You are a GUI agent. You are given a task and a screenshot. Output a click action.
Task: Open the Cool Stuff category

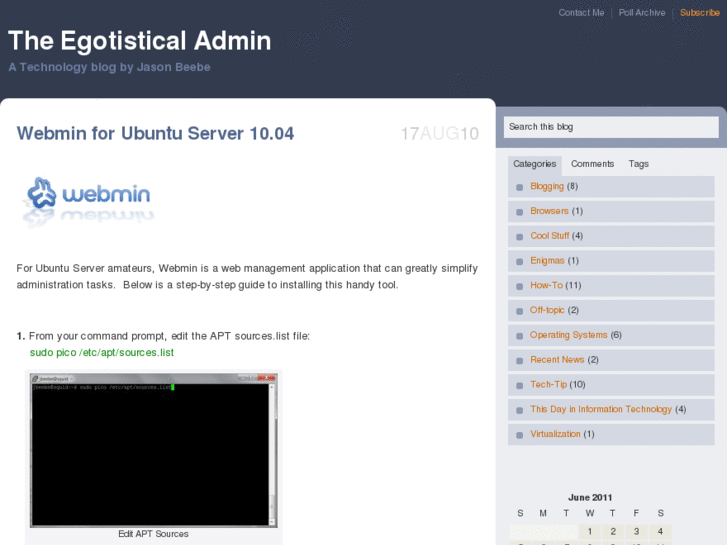[549, 236]
